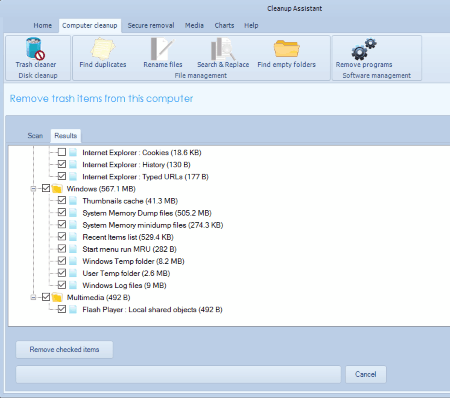Image resolution: width=450 pixels, height=398 pixels.
Task: Uncheck the Internet Explorer History checkbox
Action: 62,164
